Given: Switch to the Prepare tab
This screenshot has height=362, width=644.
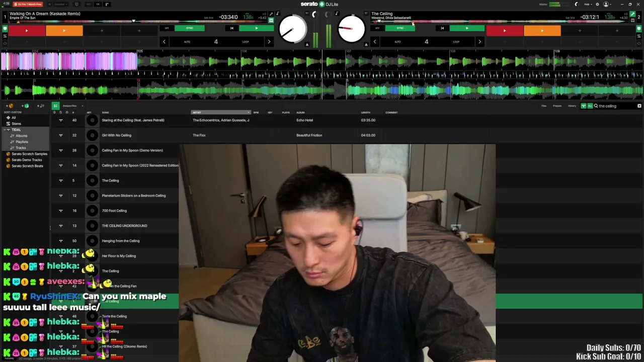Looking at the screenshot, I should (x=557, y=106).
